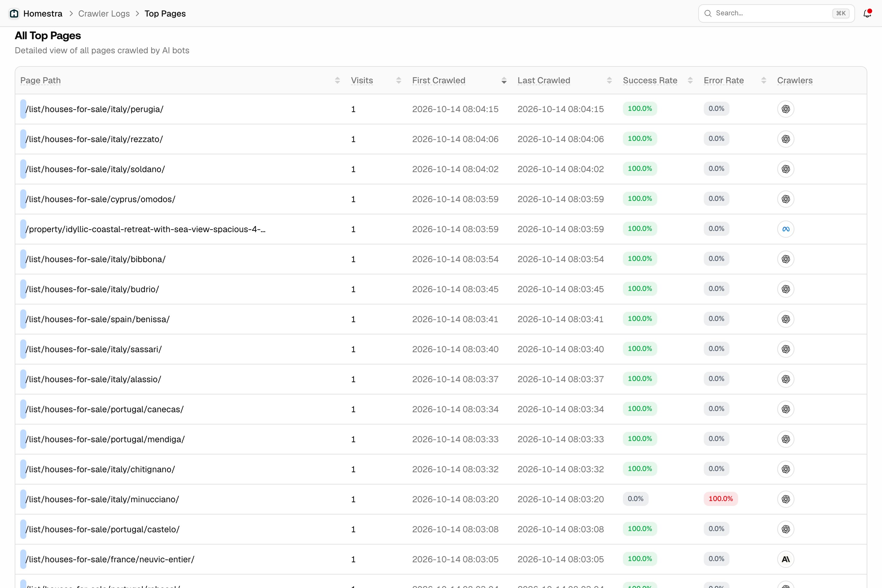Sort by Error Rate arrows
Viewport: 882px width, 588px height.
pyautogui.click(x=763, y=81)
